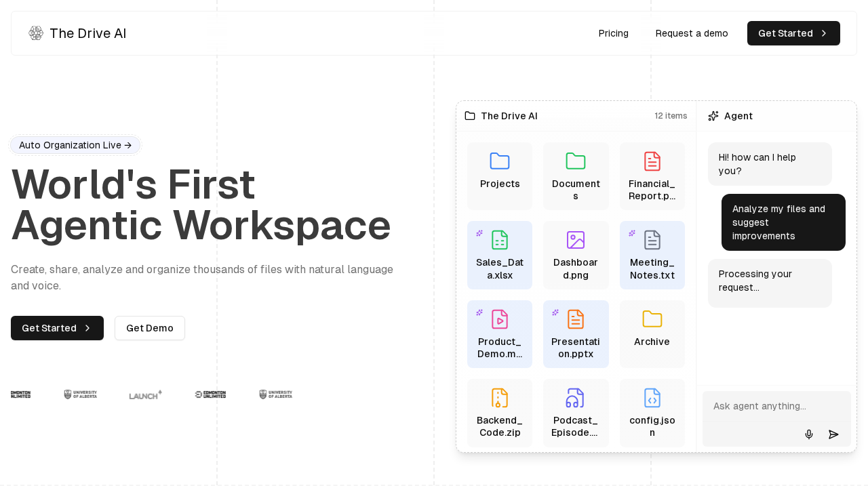
Task: Open the Presentation.pptx file
Action: click(576, 333)
